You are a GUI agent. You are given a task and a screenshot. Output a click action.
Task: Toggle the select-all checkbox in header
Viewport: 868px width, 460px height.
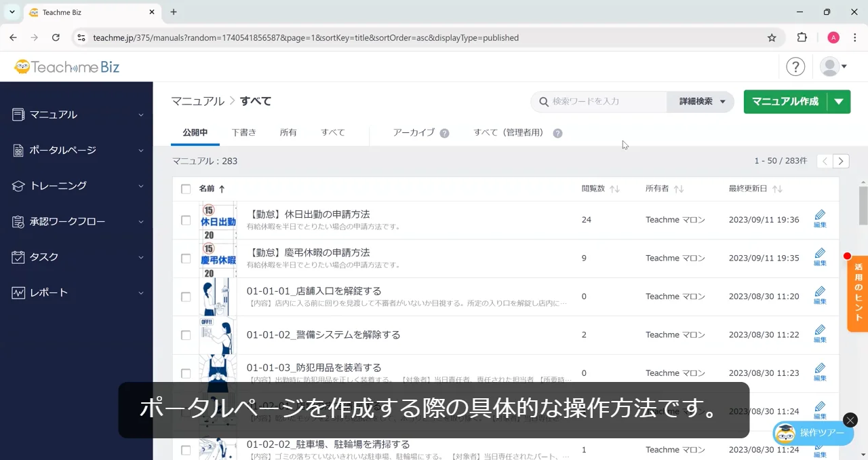(186, 189)
